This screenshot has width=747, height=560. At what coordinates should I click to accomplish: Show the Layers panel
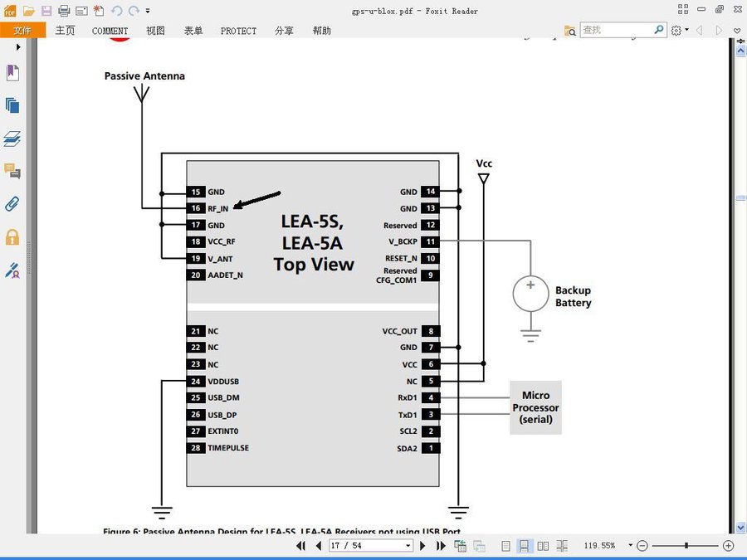[x=12, y=139]
